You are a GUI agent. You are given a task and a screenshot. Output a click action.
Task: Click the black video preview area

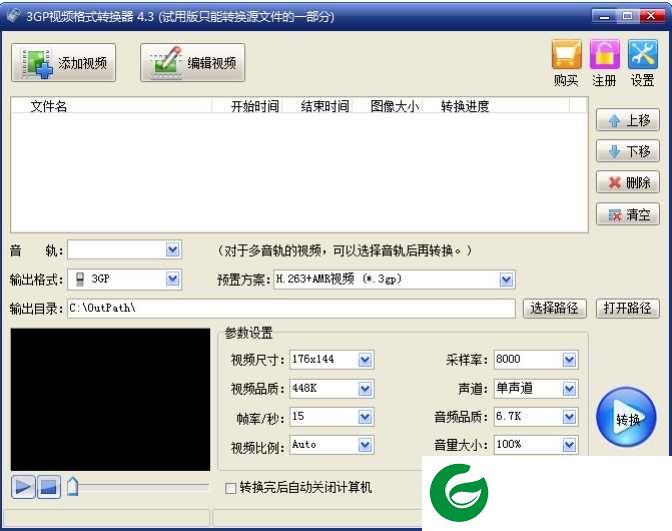point(111,399)
